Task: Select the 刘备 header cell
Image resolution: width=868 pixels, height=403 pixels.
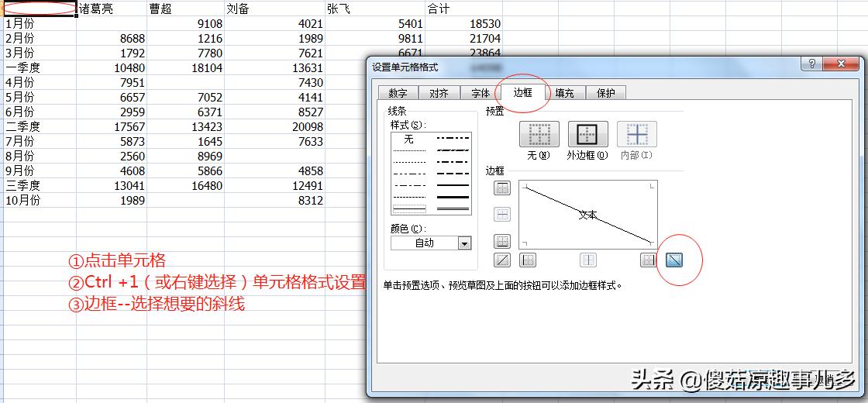Action: (x=274, y=9)
